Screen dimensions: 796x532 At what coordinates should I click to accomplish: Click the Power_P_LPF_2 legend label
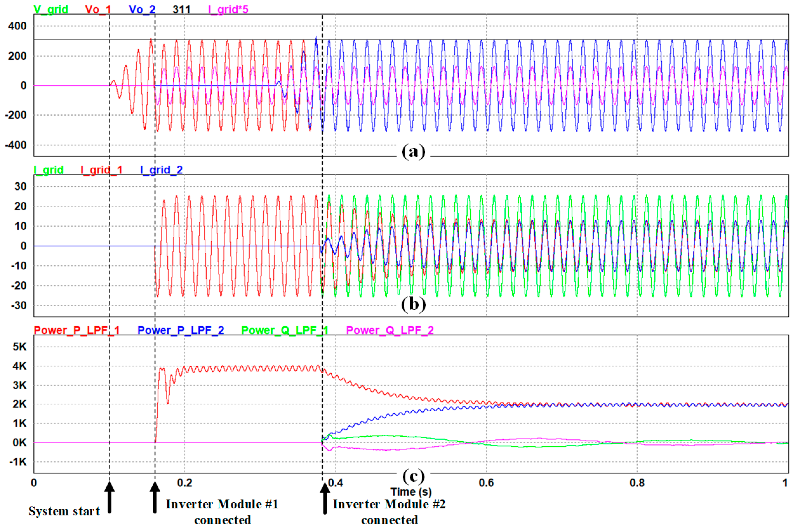[181, 330]
